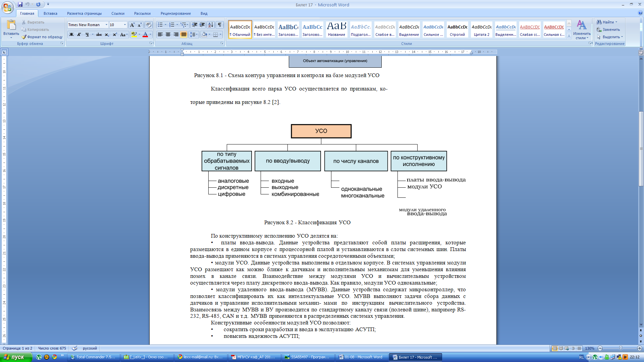This screenshot has height=362, width=644.
Task: Align text left
Action: 160,35
